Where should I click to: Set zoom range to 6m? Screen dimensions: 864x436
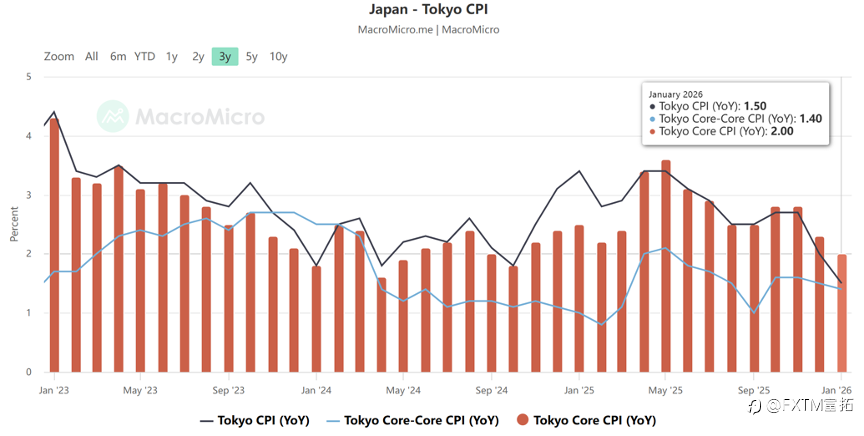[118, 57]
